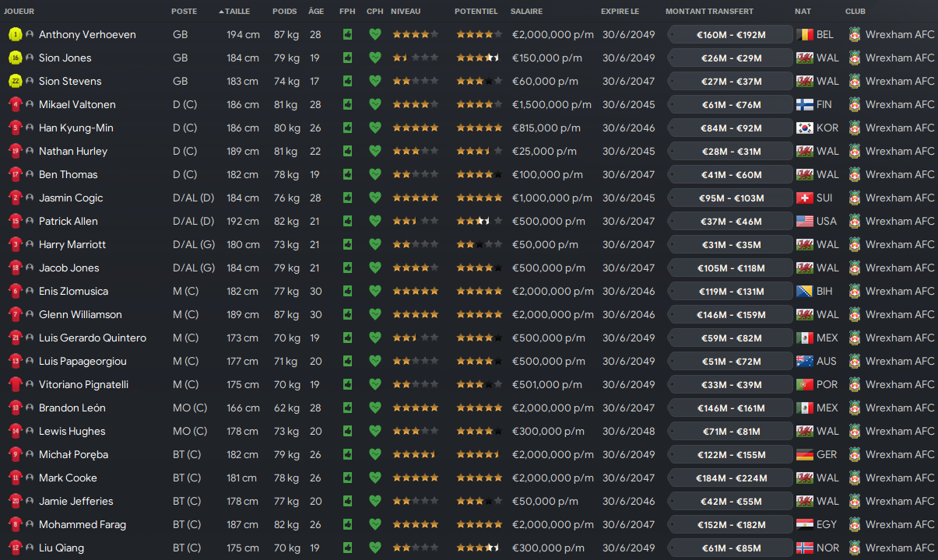Click the CPH column header
938x560 pixels.
(x=375, y=12)
